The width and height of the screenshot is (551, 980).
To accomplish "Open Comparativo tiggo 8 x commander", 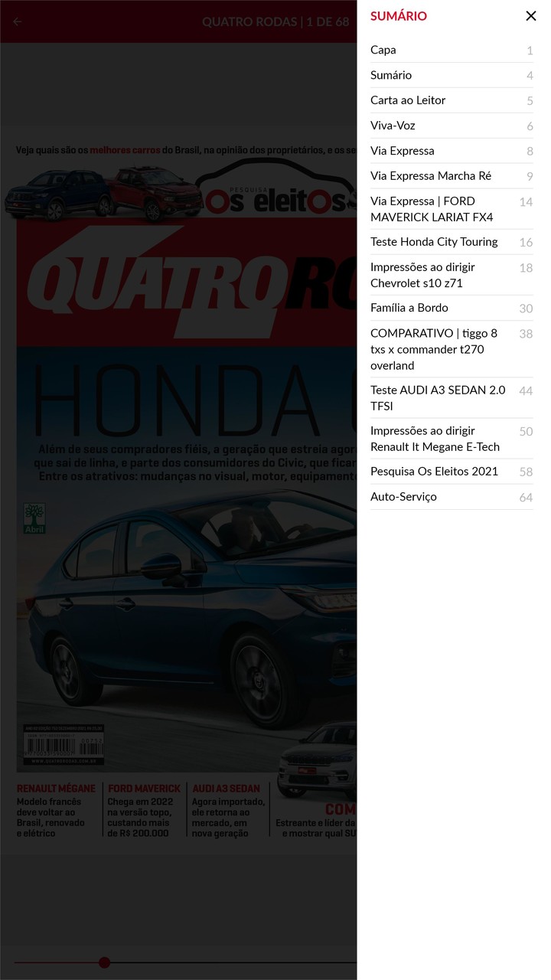I will pyautogui.click(x=452, y=349).
